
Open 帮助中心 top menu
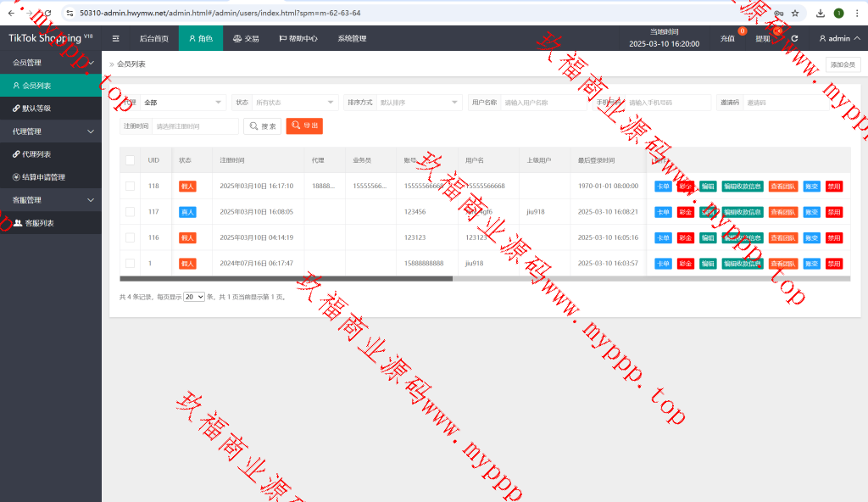click(x=298, y=38)
